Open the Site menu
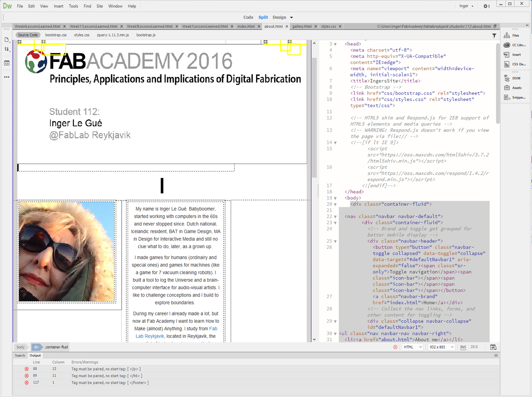The height and width of the screenshot is (397, 532). [x=99, y=6]
